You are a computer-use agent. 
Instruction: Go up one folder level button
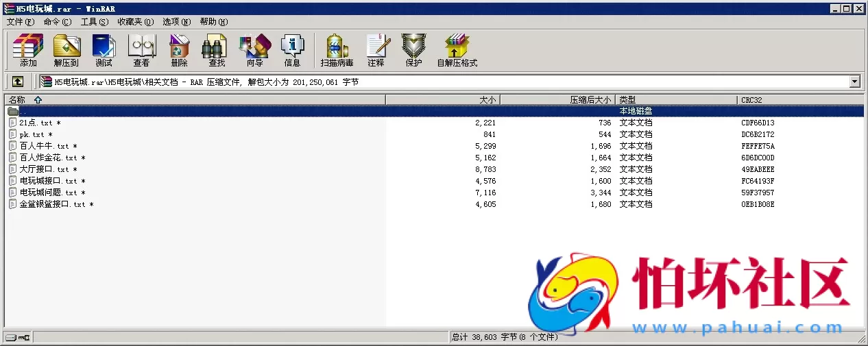(18, 82)
